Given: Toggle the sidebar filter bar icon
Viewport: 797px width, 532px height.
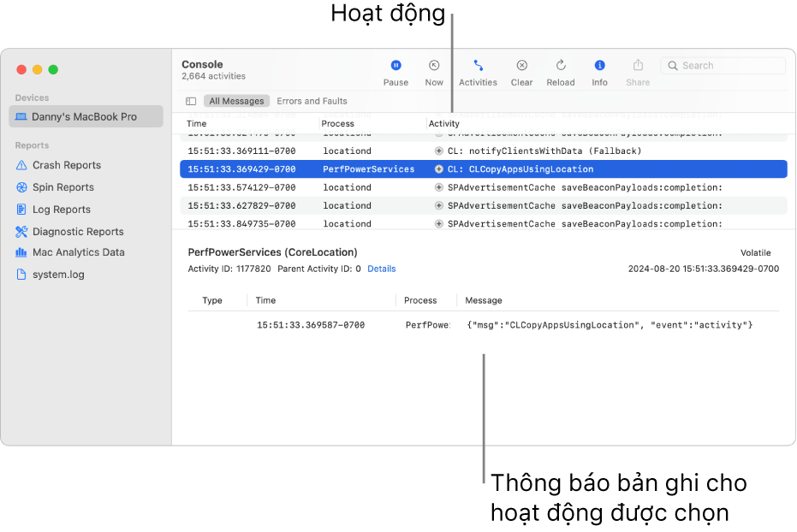Looking at the screenshot, I should pos(191,101).
